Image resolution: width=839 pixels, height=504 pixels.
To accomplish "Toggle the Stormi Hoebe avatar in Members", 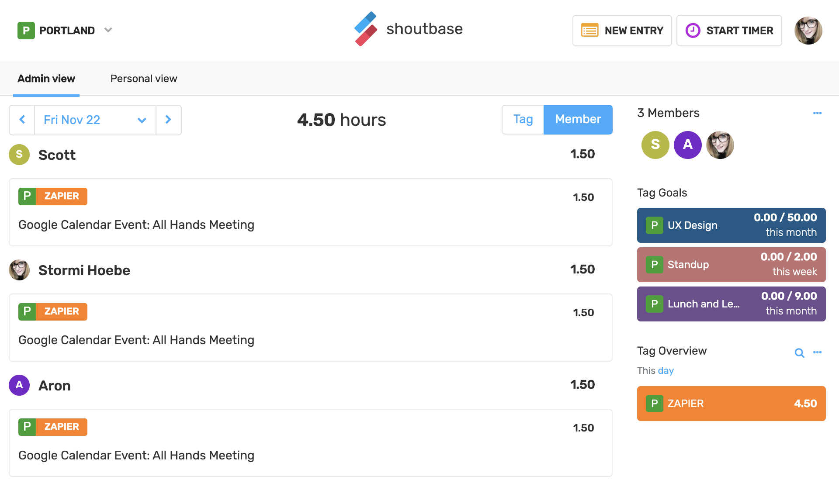I will 720,145.
